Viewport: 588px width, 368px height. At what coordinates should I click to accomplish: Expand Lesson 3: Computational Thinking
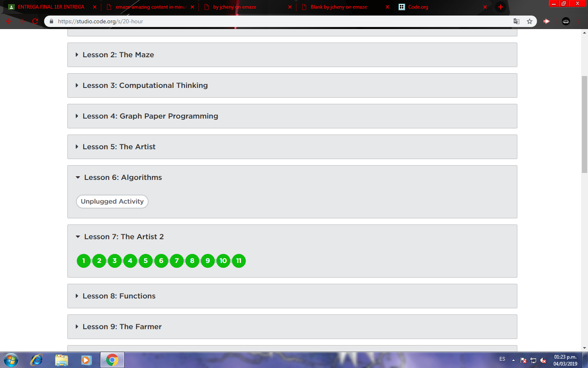click(x=292, y=85)
